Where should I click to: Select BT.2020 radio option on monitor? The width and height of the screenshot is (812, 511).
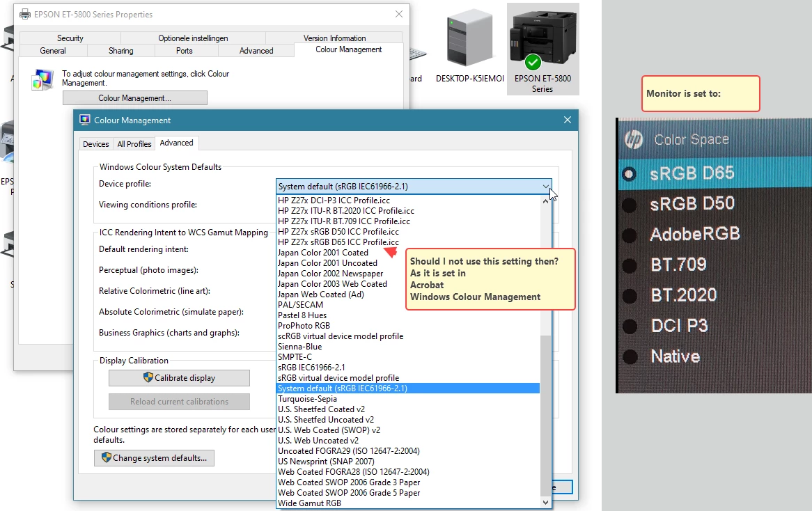[630, 296]
